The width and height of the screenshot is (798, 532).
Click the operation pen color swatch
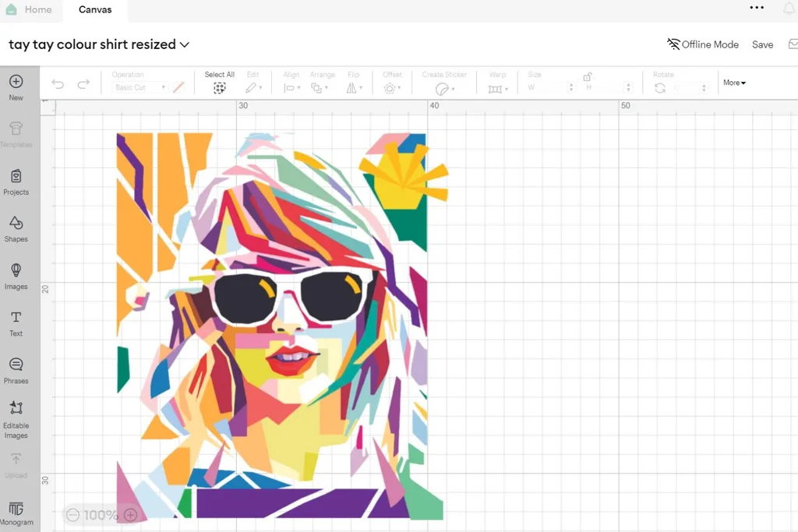pyautogui.click(x=178, y=87)
